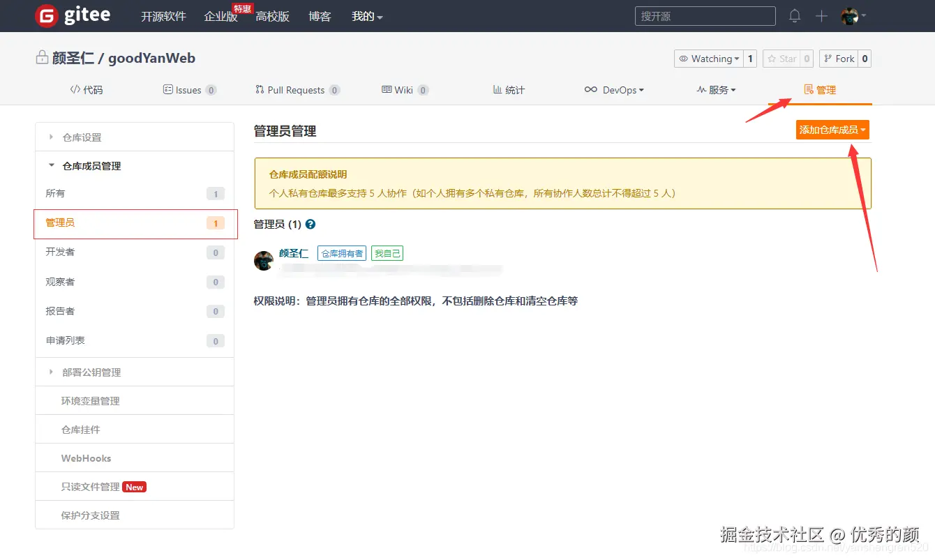Click 颜圣仁 member avatar picture
This screenshot has height=560, width=935.
pyautogui.click(x=264, y=261)
